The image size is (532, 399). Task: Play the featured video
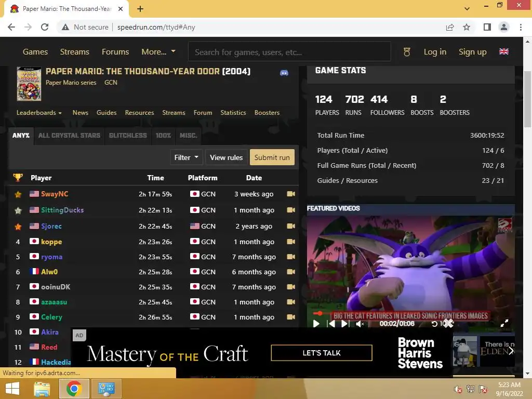pos(316,324)
